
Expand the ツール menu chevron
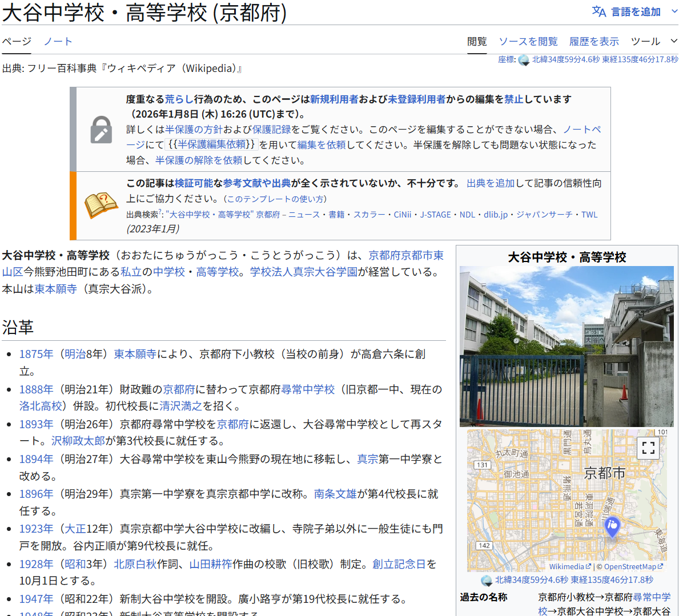(x=674, y=41)
